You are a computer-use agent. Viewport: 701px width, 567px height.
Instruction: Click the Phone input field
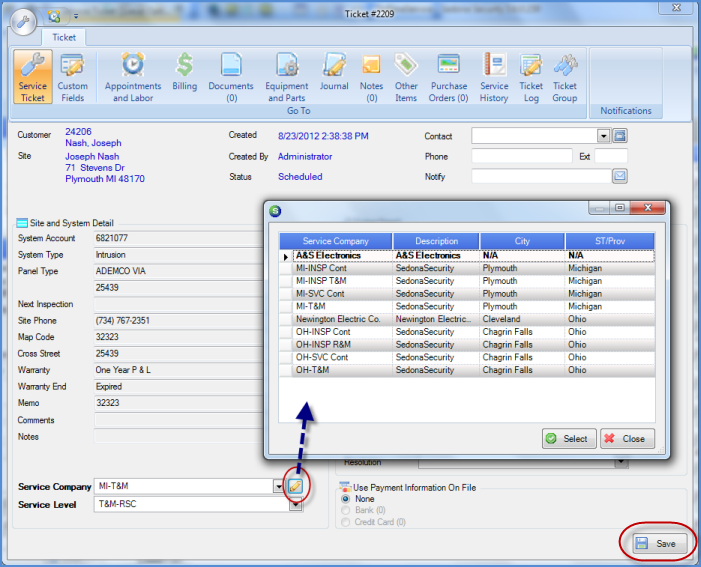coord(521,157)
